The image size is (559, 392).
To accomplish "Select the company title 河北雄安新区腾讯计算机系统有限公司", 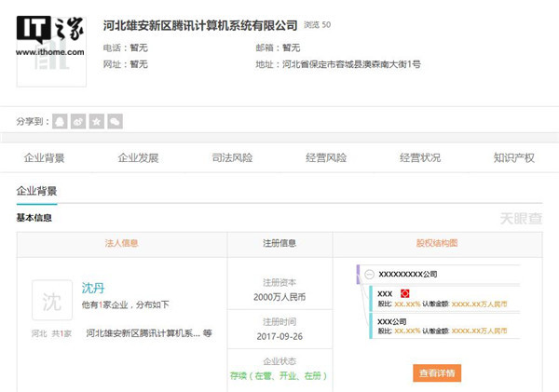I will coord(200,25).
